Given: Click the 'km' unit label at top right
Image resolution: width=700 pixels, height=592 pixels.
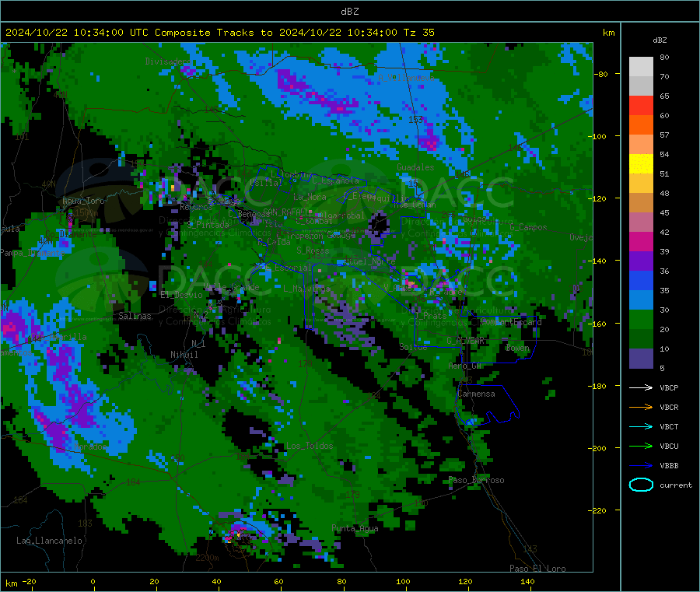Looking at the screenshot, I should point(608,33).
